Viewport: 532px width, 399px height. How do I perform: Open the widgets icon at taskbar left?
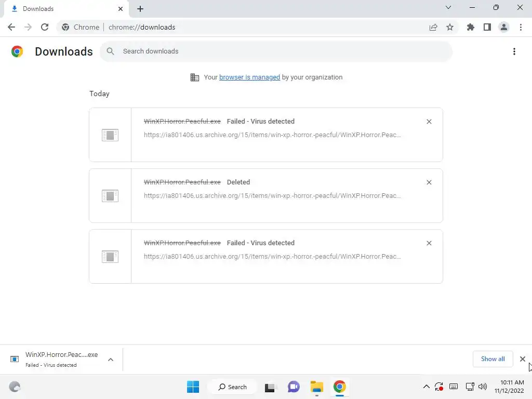point(15,387)
